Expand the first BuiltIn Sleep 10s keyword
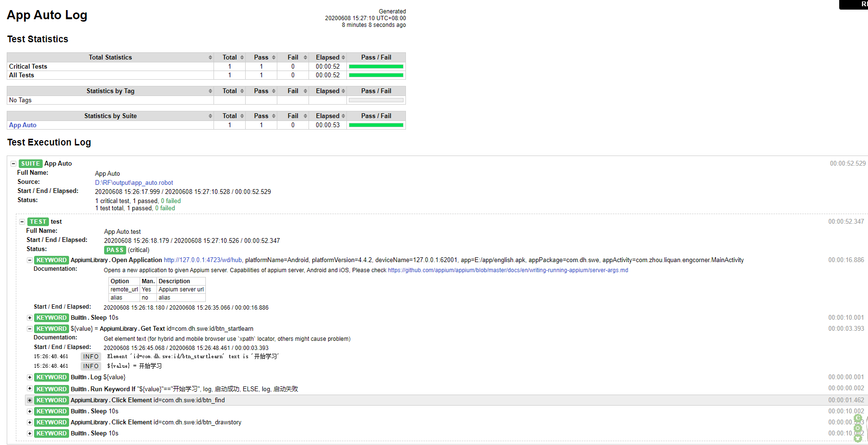The image size is (868, 445). [x=29, y=317]
